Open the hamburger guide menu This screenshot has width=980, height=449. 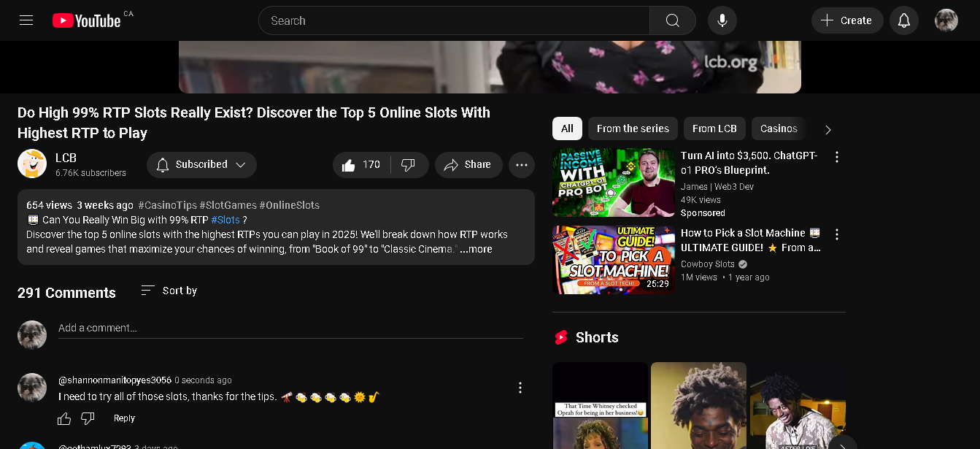tap(26, 20)
